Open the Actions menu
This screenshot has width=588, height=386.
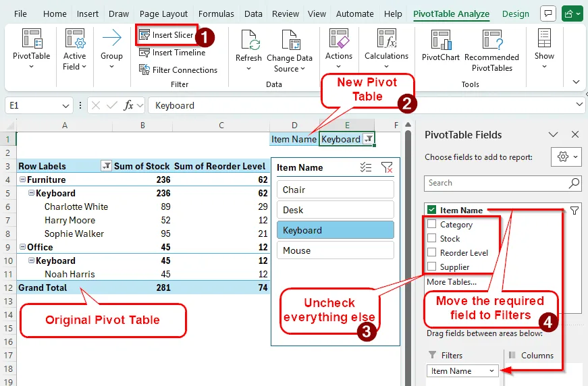coord(339,49)
